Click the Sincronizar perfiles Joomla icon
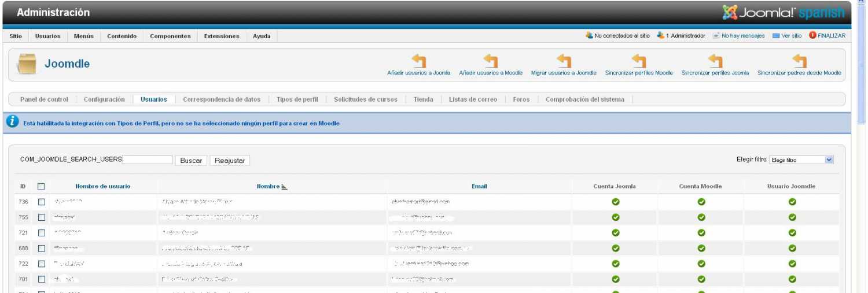The height and width of the screenshot is (293, 868). (715, 61)
